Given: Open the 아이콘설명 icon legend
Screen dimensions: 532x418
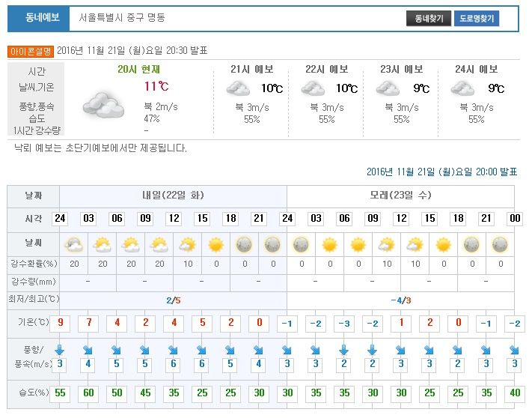Looking at the screenshot, I should coord(31,52).
